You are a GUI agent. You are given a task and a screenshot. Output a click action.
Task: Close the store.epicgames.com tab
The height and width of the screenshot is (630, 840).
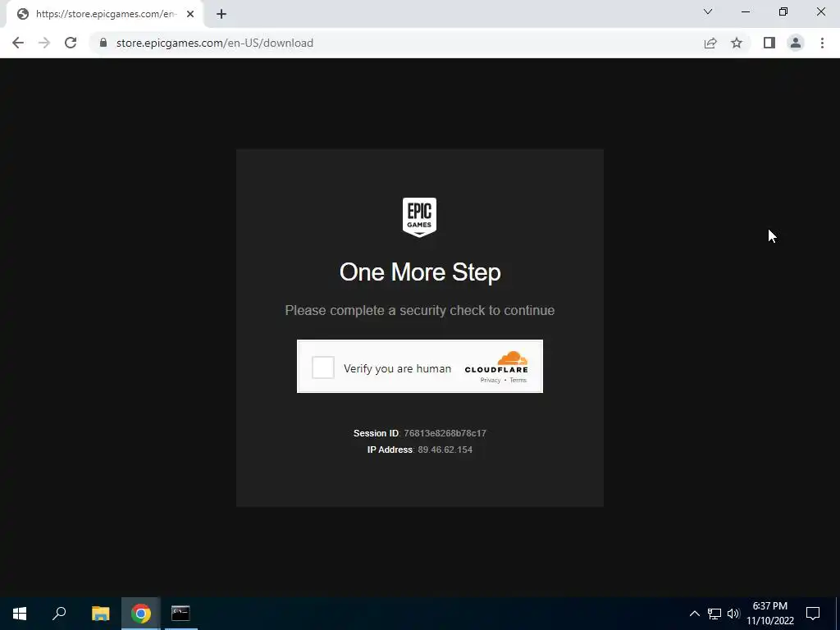point(190,15)
